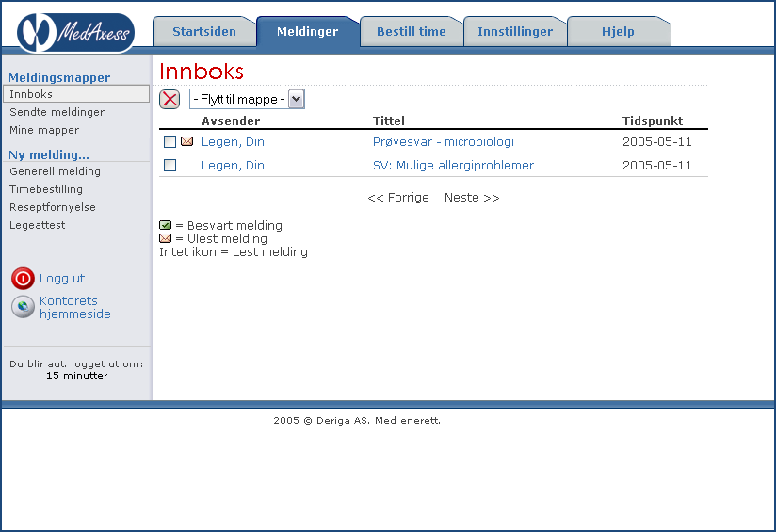Tick the checkbox for SV: Mulige allergiproblemer

(170, 166)
